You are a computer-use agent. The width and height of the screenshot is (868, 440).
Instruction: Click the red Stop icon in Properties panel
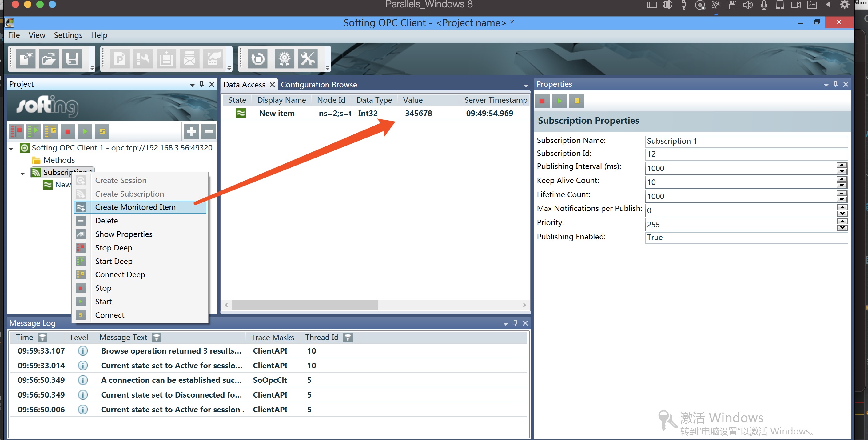point(542,101)
